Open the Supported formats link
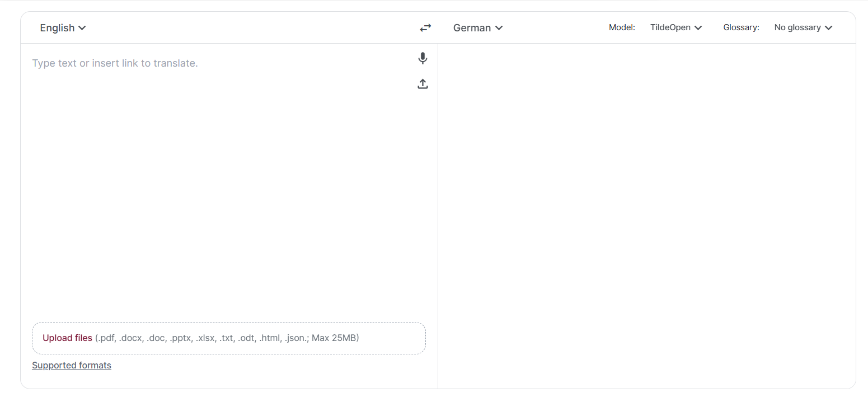Viewport: 868px width, 402px height. coord(72,365)
